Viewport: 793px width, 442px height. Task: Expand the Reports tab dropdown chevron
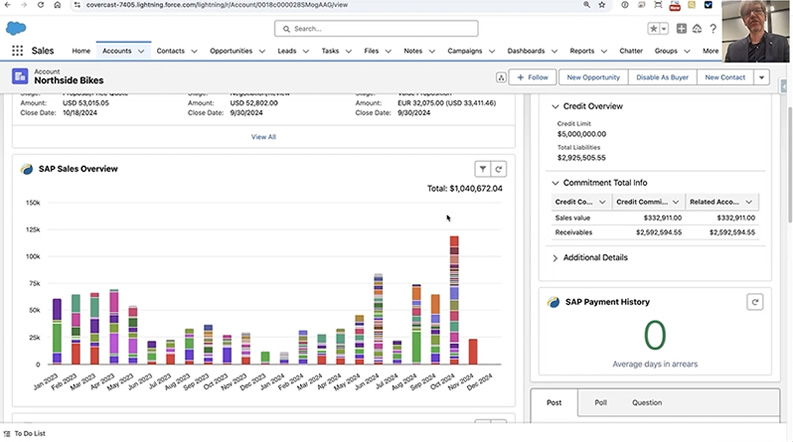point(604,51)
